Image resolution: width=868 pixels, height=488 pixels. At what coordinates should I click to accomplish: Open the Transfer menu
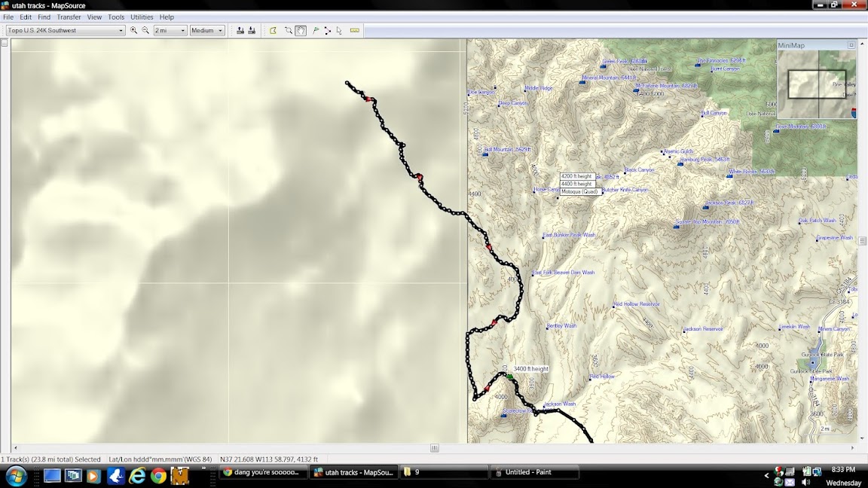tap(69, 17)
